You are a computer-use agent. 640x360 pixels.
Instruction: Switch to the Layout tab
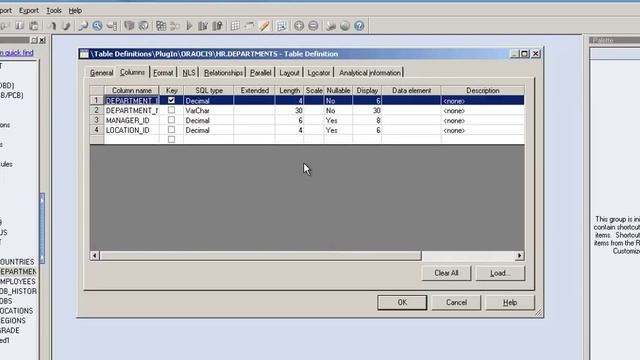click(289, 73)
